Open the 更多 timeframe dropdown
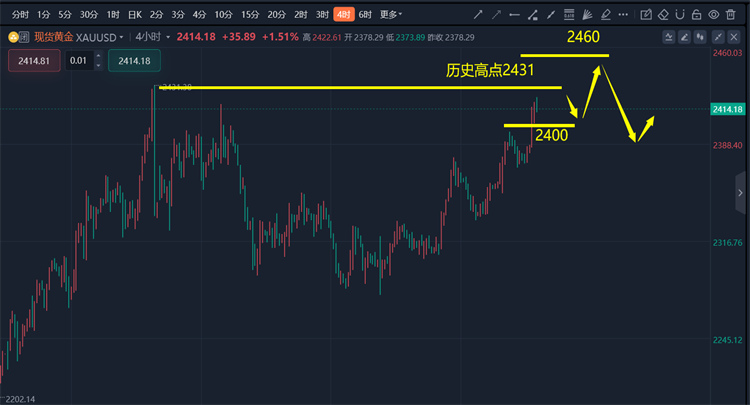The image size is (750, 405). (391, 15)
